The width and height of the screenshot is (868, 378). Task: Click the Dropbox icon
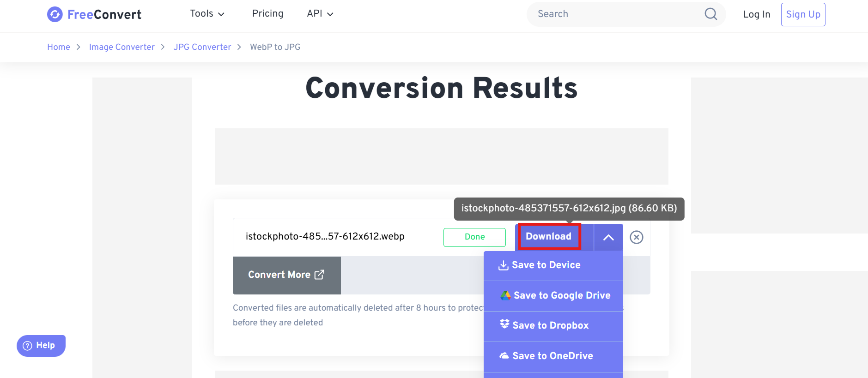coord(504,324)
